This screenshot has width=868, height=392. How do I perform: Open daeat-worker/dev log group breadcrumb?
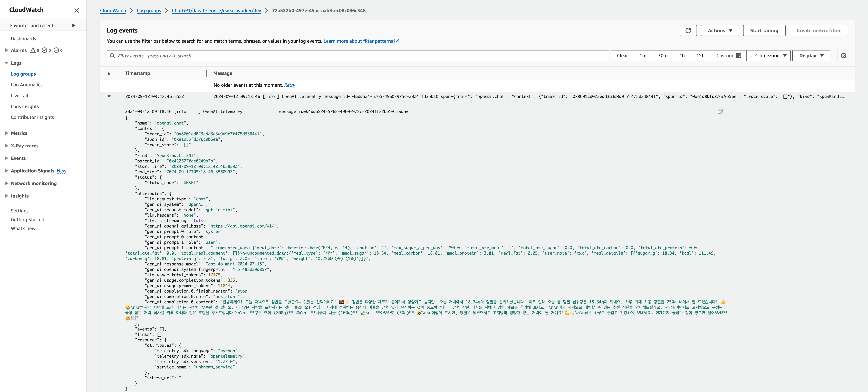(x=216, y=11)
